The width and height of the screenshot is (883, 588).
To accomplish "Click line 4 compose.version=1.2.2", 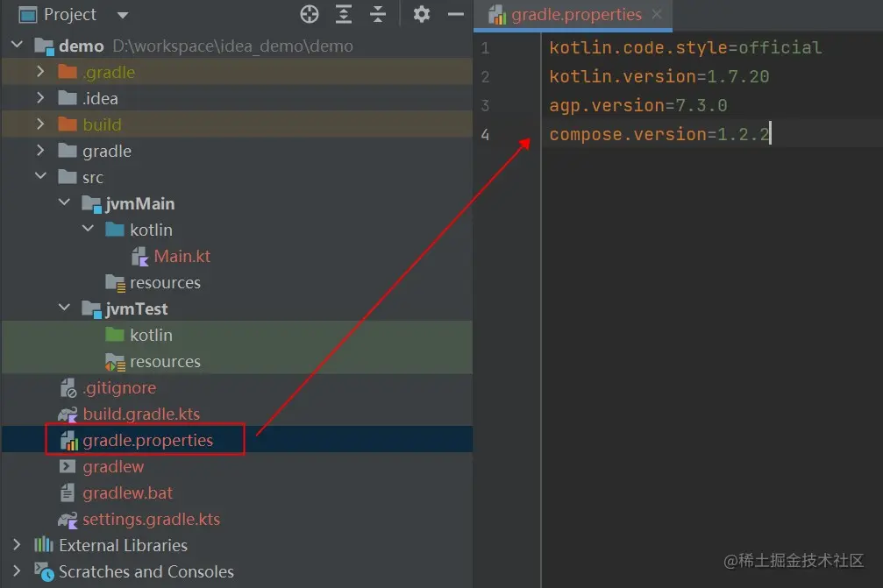I will [659, 134].
